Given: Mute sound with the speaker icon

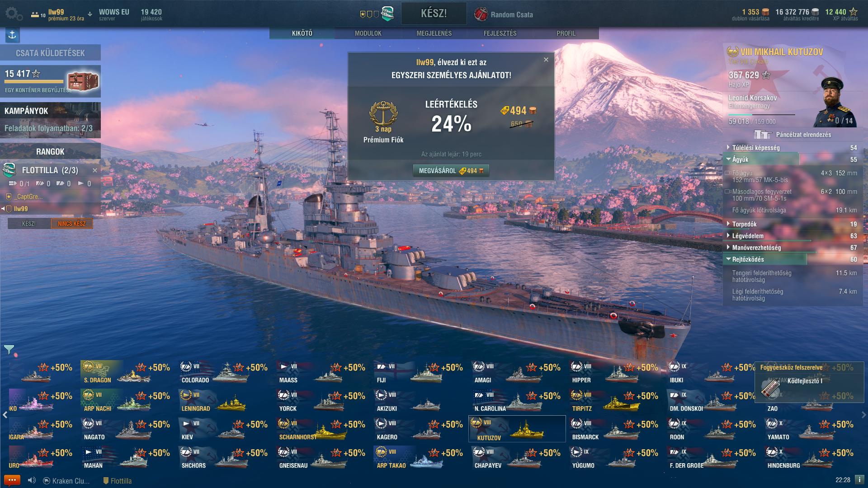Looking at the screenshot, I should click(x=32, y=480).
